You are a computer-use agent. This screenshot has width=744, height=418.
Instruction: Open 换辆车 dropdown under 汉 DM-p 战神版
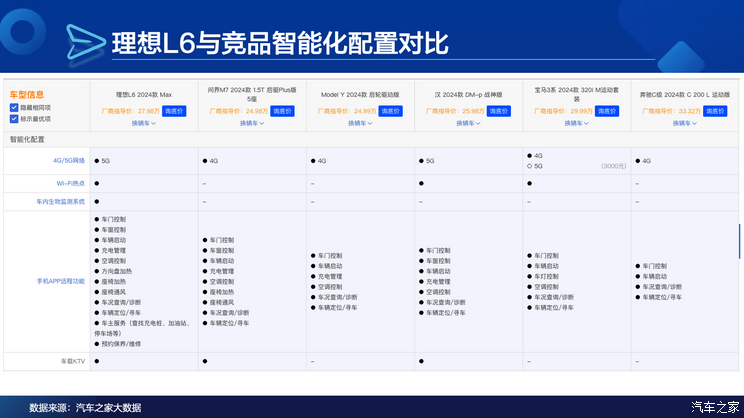point(468,123)
